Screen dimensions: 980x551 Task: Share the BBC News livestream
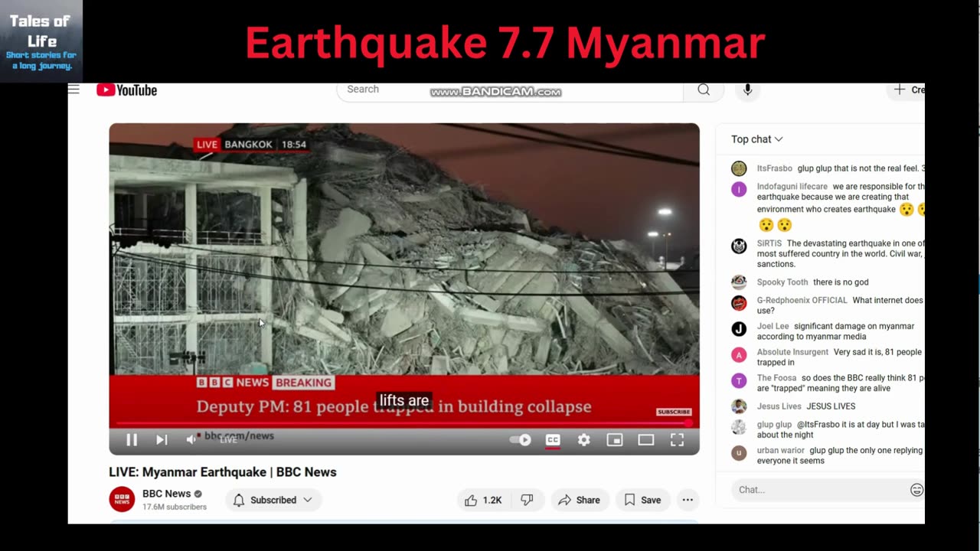(x=580, y=500)
